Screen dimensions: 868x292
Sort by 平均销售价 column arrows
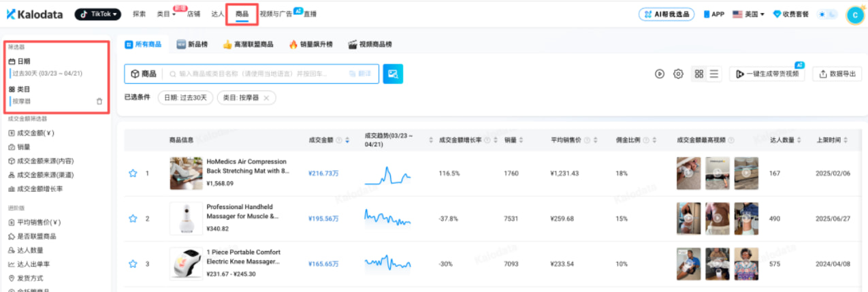(x=596, y=140)
